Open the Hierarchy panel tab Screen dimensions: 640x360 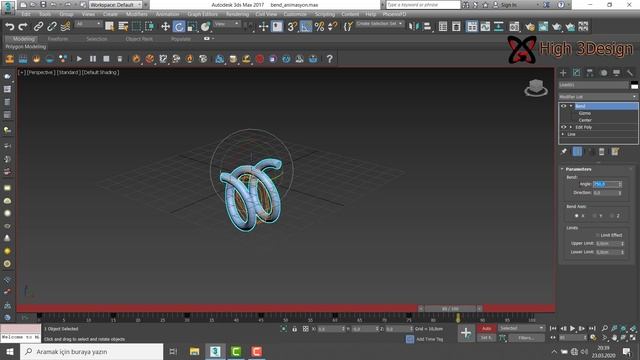coord(590,73)
